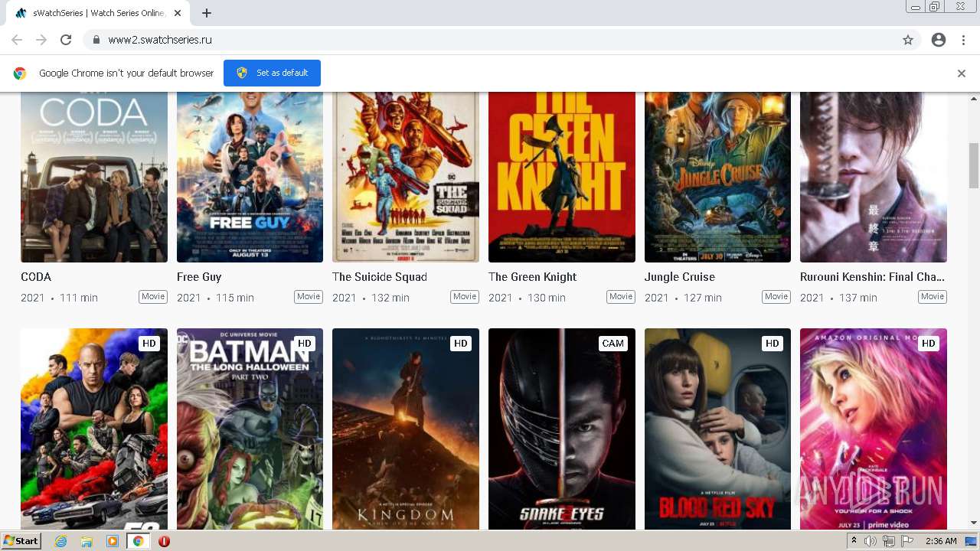This screenshot has height=551, width=980.
Task: Open the Windows Start menu
Action: point(21,541)
